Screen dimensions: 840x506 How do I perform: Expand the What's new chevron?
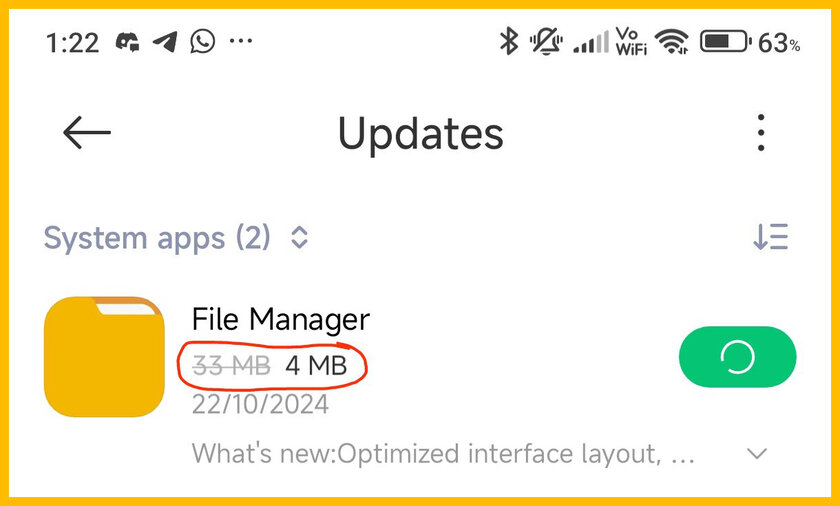pos(757,454)
